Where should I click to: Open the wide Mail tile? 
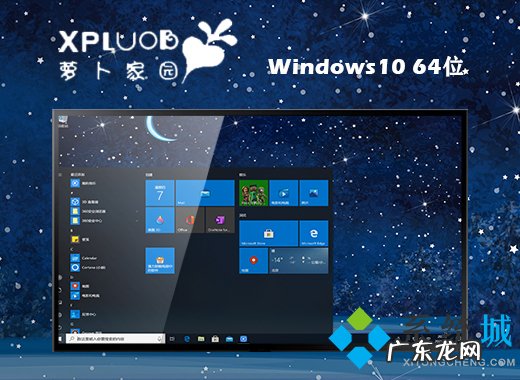coord(205,193)
